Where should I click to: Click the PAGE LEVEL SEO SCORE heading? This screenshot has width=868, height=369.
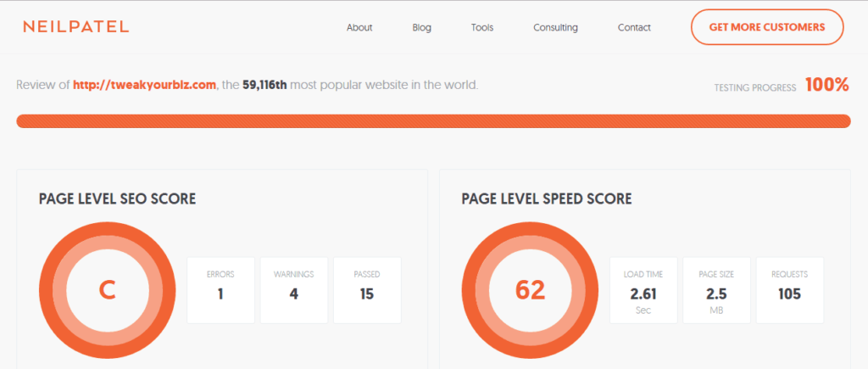pos(117,198)
